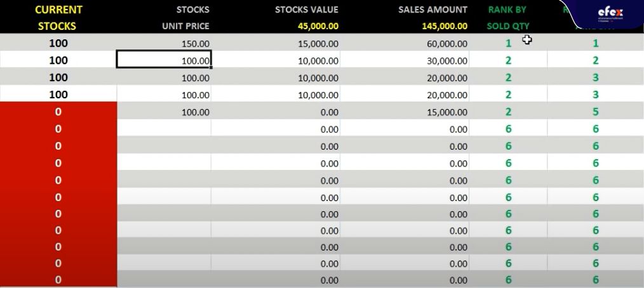Image resolution: width=644 pixels, height=288 pixels.
Task: Click the outlined 100.00 unit price cell
Action: [164, 60]
